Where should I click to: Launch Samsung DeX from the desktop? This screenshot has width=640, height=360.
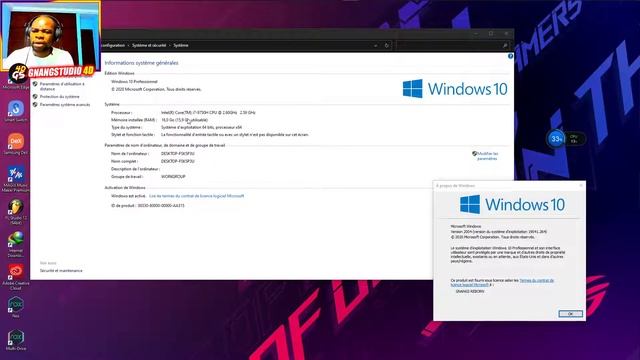16,143
